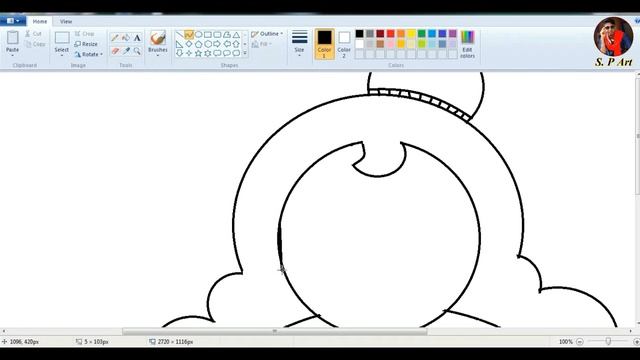
Task: Choose the Hexagon shape
Action: [x=208, y=44]
